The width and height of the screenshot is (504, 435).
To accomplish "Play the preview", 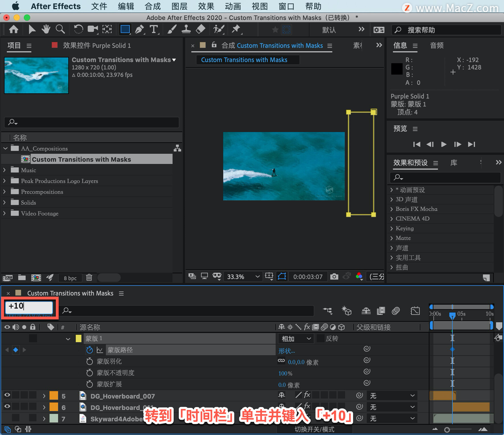I will tap(444, 144).
